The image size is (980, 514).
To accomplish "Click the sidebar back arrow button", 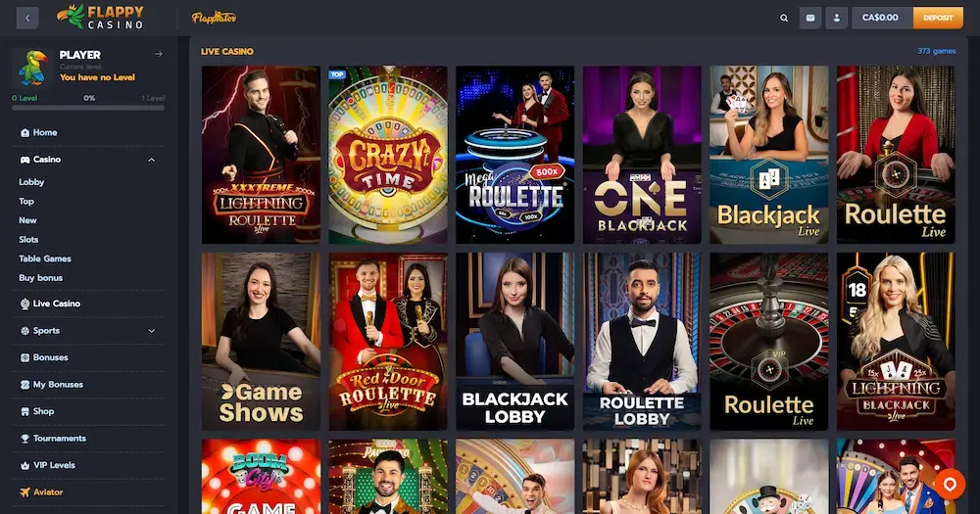I will (27, 18).
